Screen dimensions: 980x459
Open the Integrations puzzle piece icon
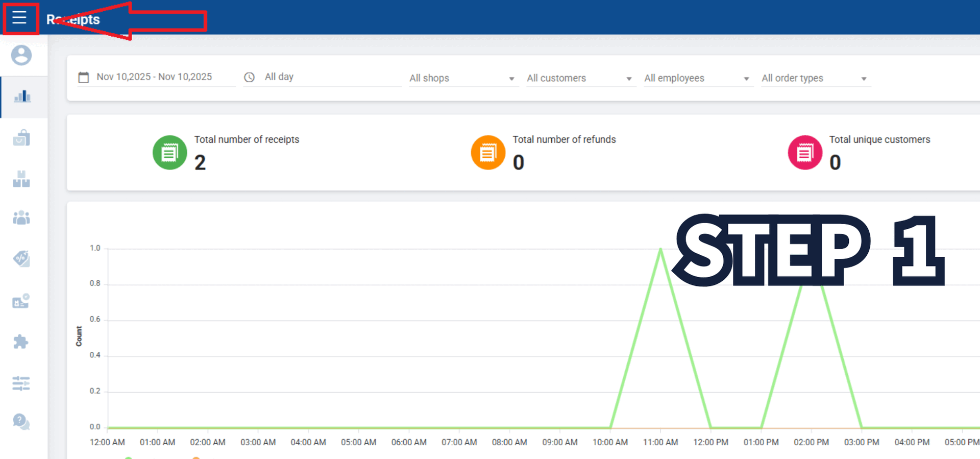[x=21, y=342]
